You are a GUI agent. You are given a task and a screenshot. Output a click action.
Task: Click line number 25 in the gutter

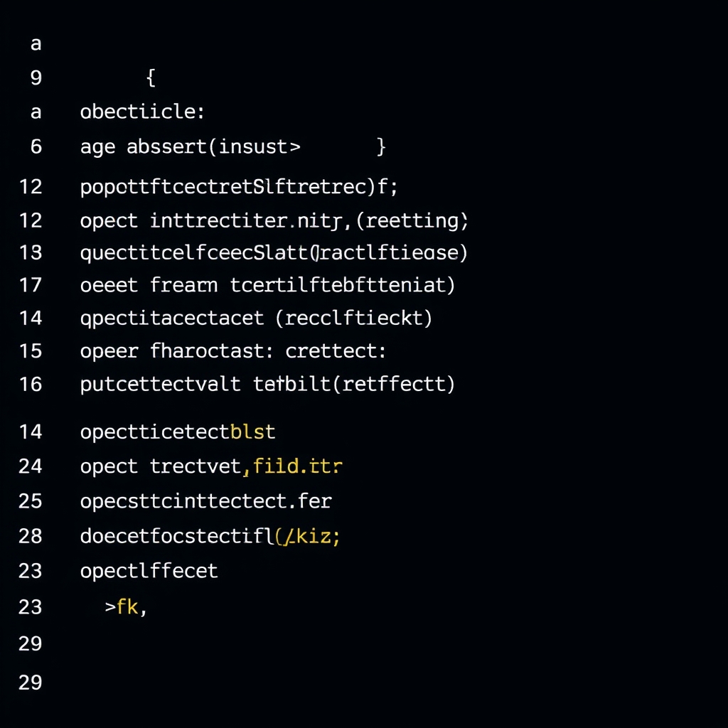[31, 501]
